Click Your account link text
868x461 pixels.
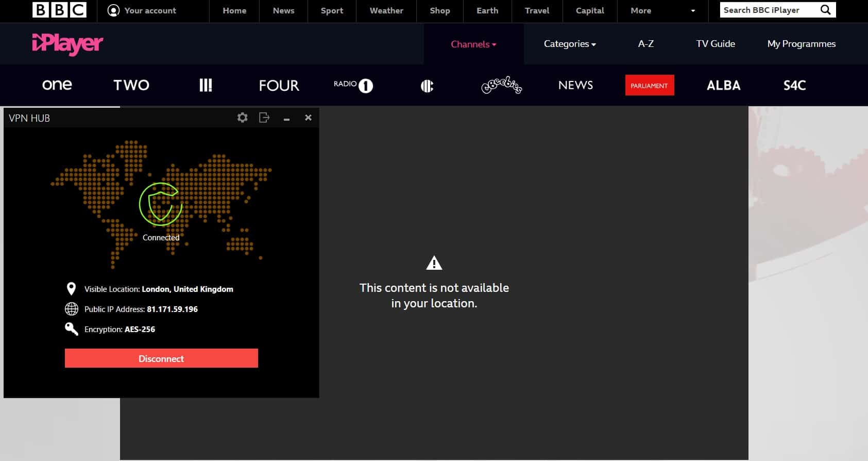pyautogui.click(x=150, y=10)
